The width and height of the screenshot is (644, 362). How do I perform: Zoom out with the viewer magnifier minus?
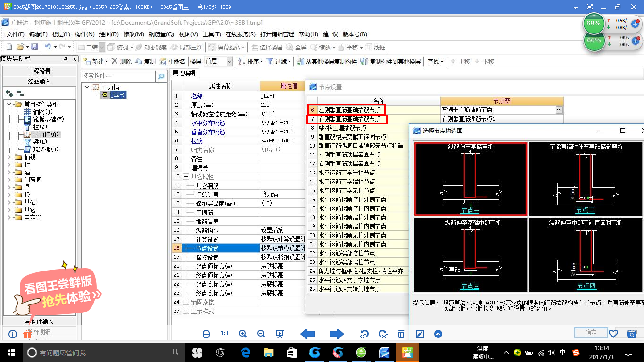coord(261,334)
